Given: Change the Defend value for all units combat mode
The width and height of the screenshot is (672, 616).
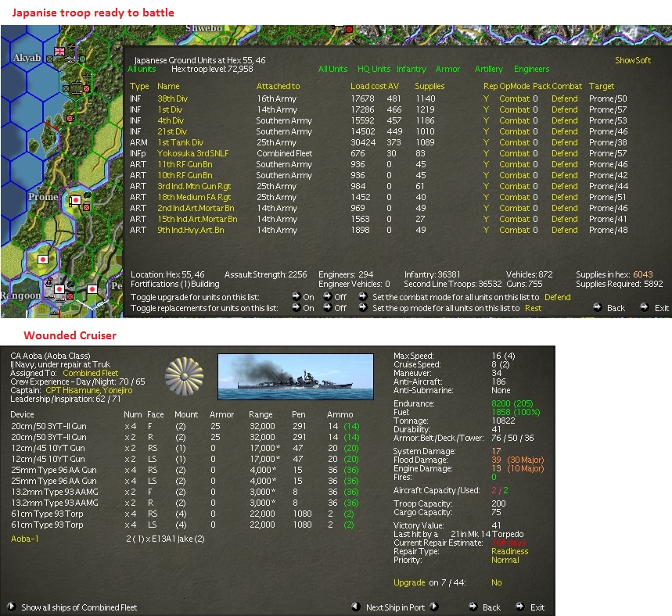Looking at the screenshot, I should 558,297.
